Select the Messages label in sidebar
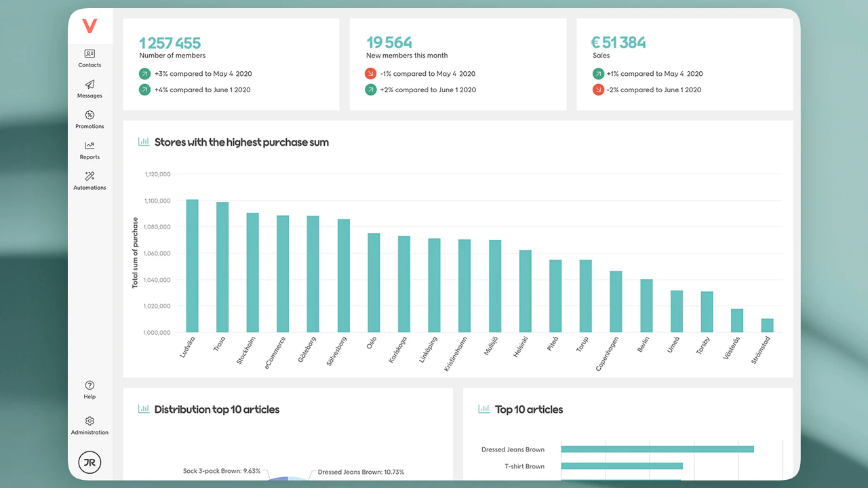868x488 pixels. (x=90, y=96)
